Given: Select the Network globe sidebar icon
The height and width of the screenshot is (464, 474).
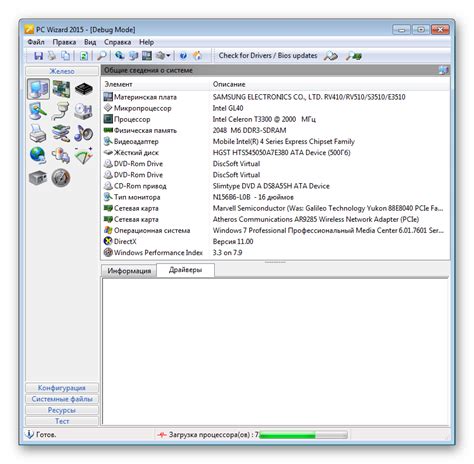Looking at the screenshot, I should pos(38,155).
